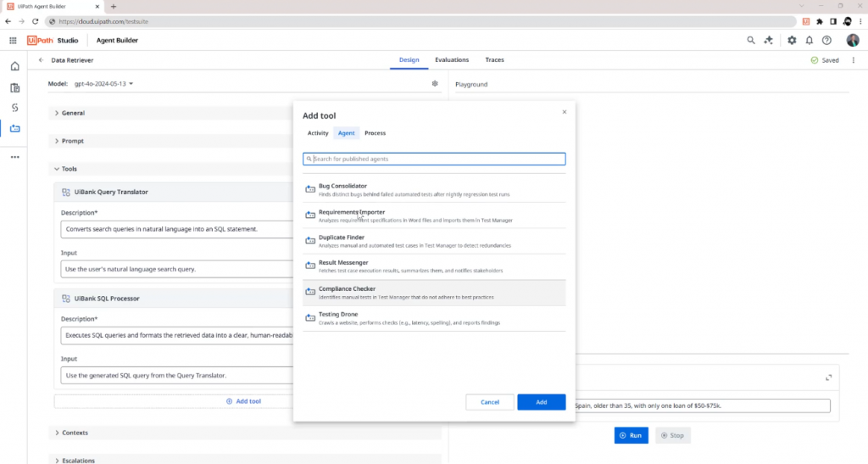Click the search for published agents field
This screenshot has height=464, width=868.
click(434, 159)
